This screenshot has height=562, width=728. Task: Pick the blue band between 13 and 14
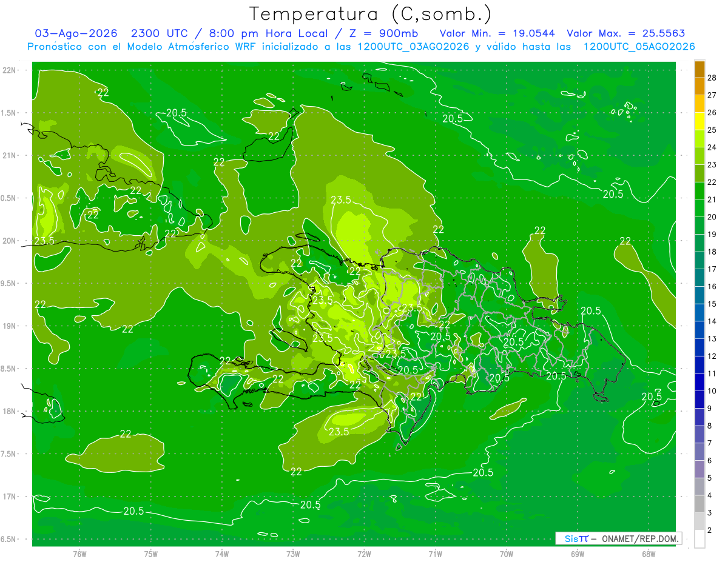699,330
